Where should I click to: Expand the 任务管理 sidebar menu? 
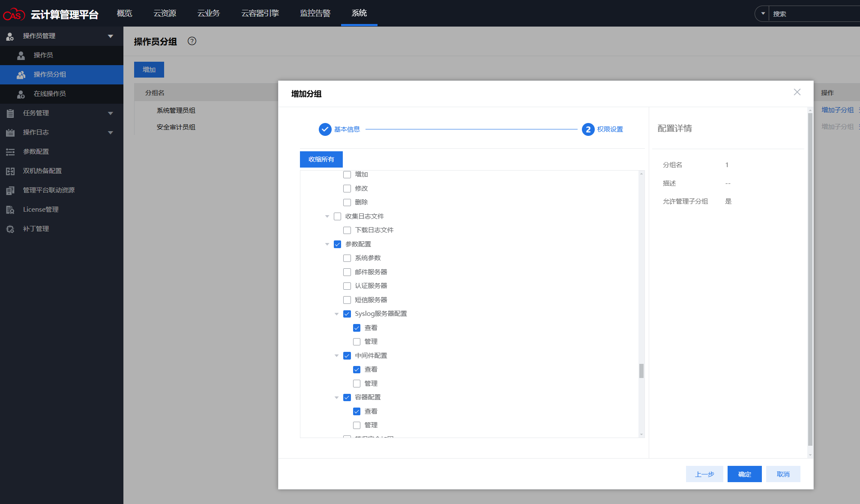click(x=110, y=113)
